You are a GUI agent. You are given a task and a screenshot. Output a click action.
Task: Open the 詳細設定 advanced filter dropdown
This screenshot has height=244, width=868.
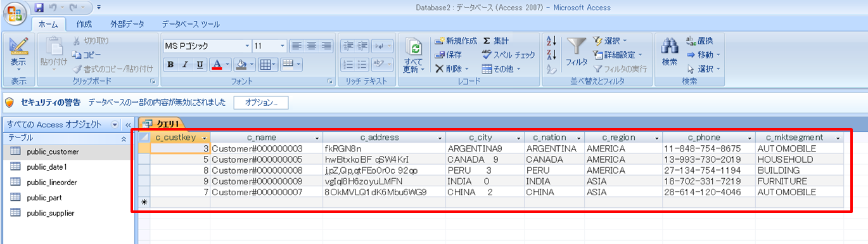618,55
